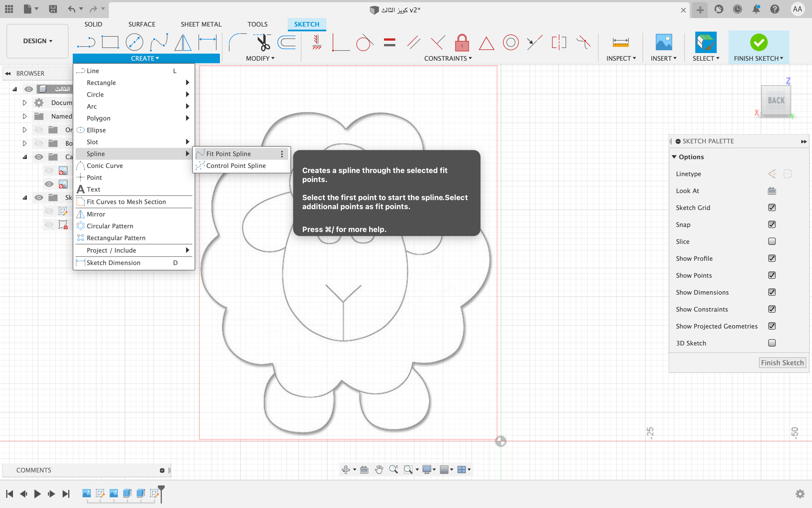
Task: Click the Insert image icon
Action: pyautogui.click(x=663, y=42)
